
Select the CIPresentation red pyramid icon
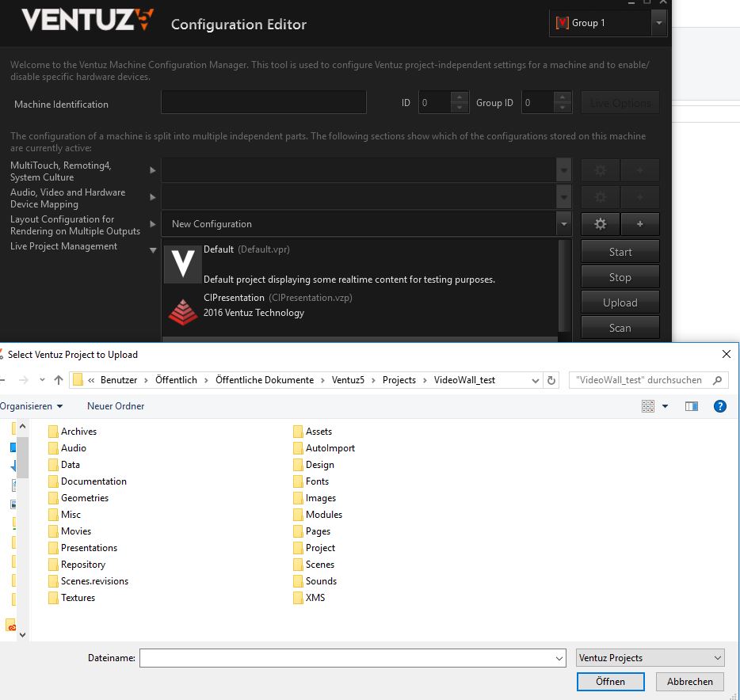[183, 310]
